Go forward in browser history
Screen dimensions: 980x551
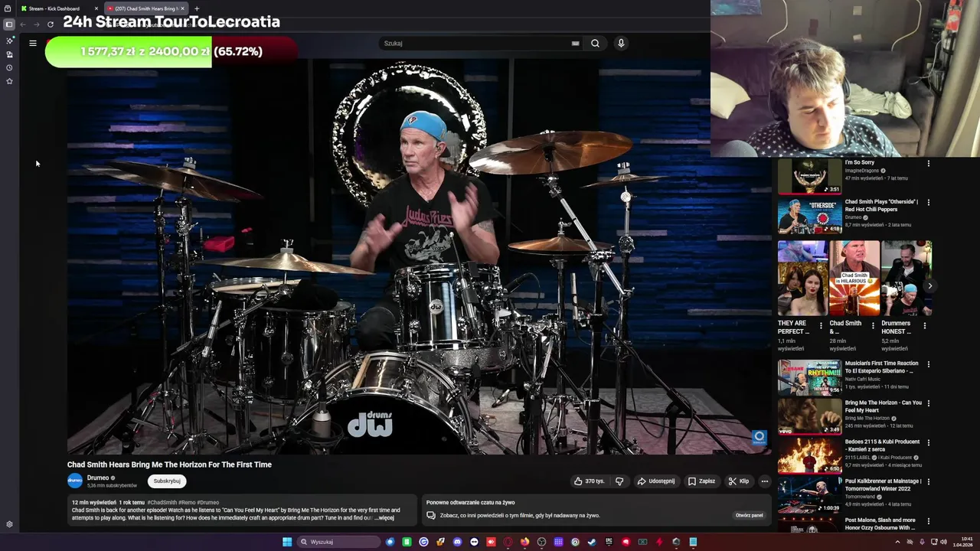pyautogui.click(x=36, y=24)
